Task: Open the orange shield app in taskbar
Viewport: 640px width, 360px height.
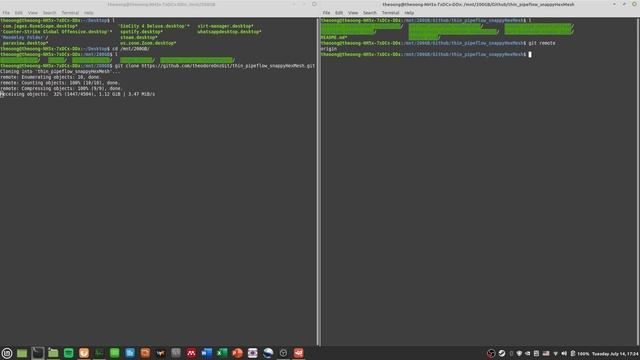Action: (x=84, y=353)
